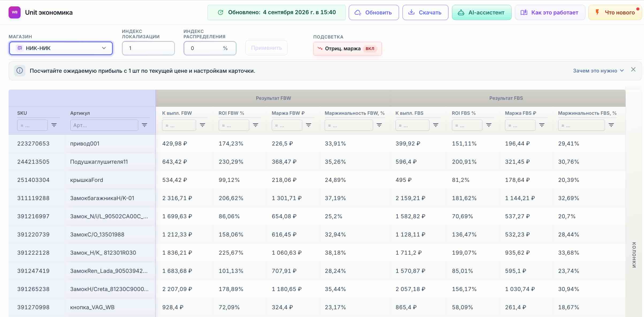Select the Подушкаглушителя11 article cell
Screen dimensions: 644x317
[x=110, y=162]
